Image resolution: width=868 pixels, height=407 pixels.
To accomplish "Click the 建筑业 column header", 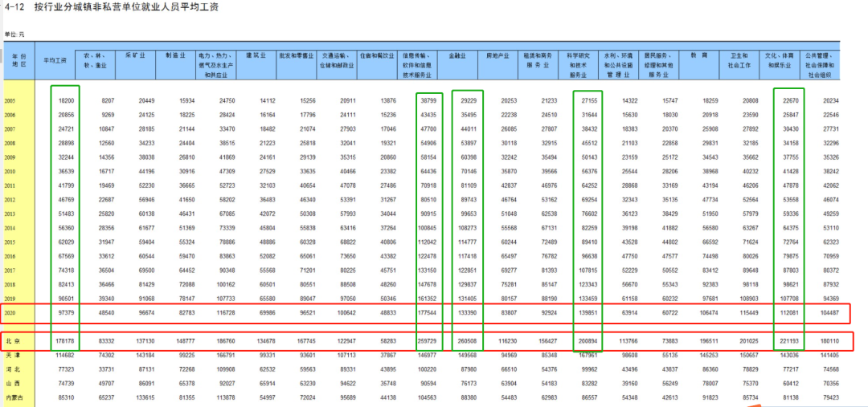I will (x=256, y=56).
